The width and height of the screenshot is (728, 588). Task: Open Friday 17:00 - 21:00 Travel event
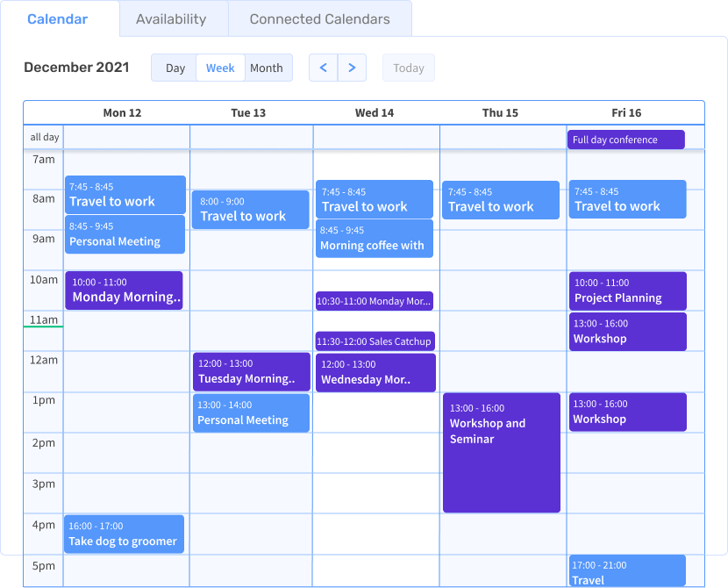pos(627,570)
